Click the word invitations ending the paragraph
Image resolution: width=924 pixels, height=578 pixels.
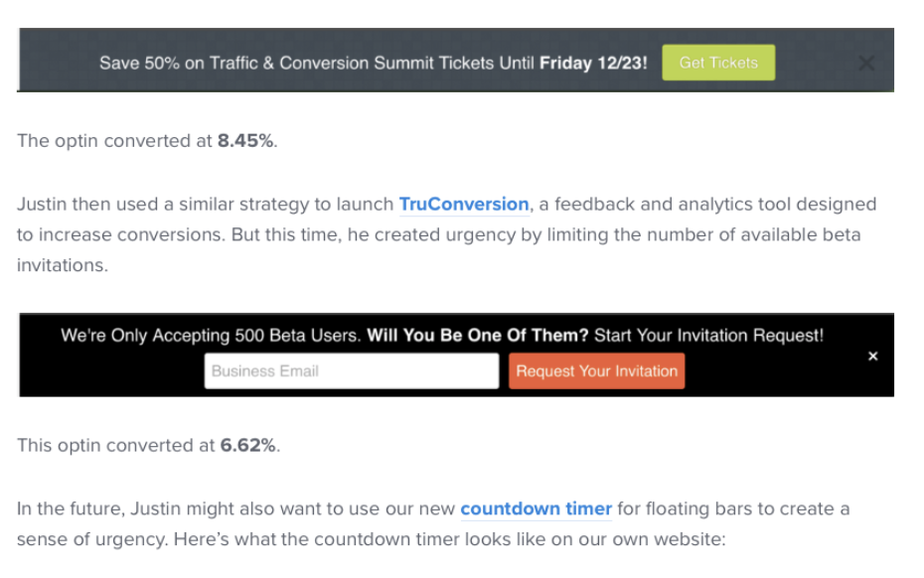point(63,265)
